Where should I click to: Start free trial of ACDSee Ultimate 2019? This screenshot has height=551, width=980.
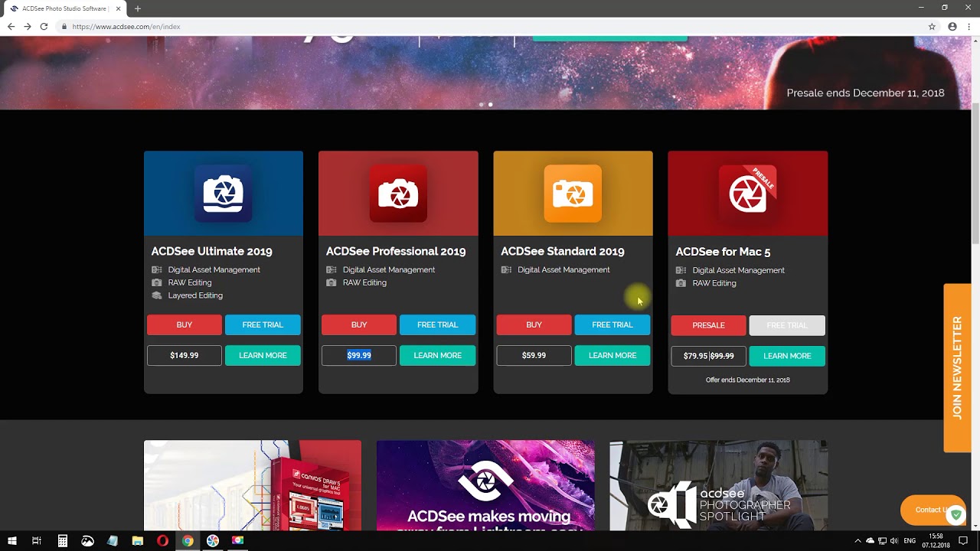[x=263, y=324]
